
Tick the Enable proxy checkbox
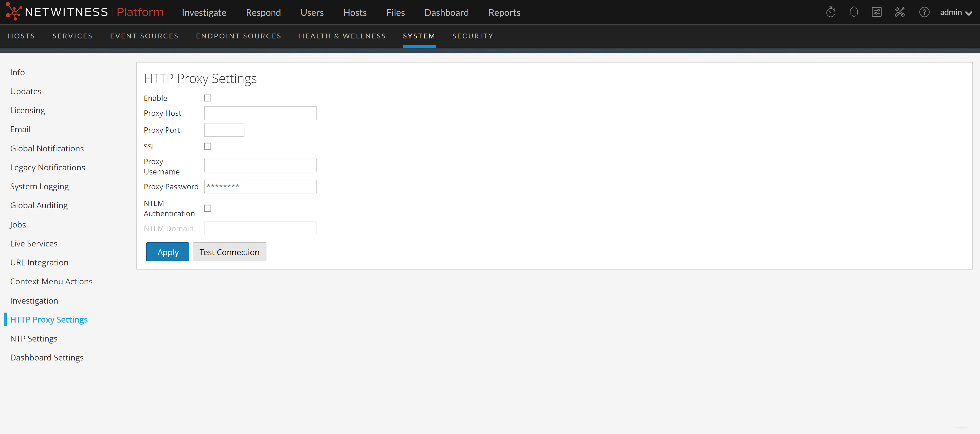click(x=208, y=98)
